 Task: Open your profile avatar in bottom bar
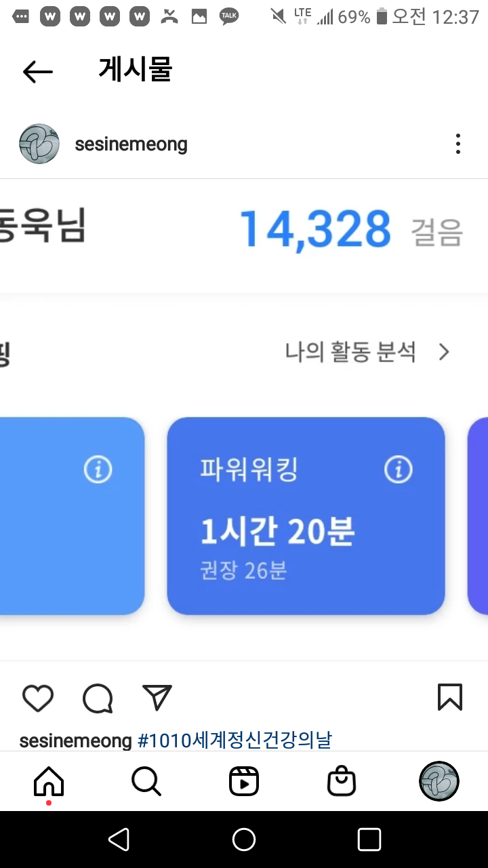point(439,781)
